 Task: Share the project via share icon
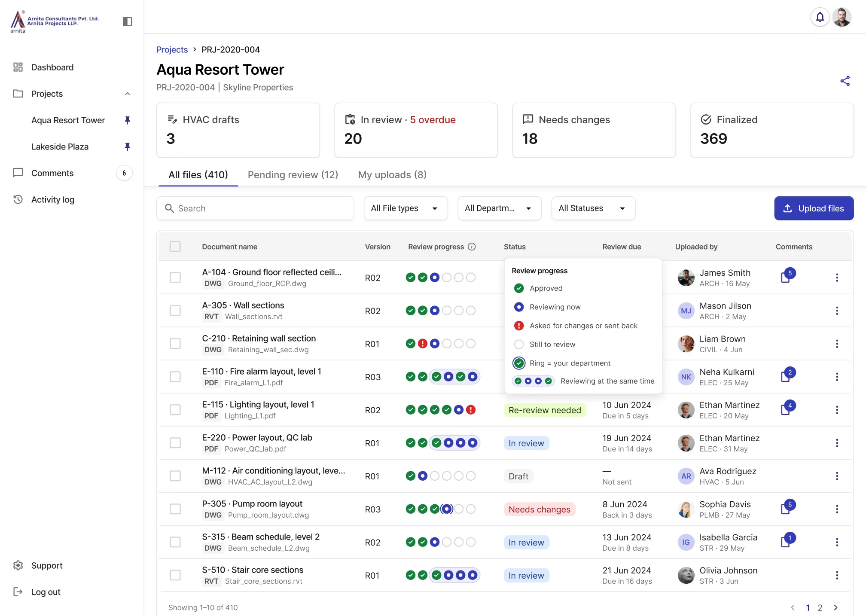point(845,81)
